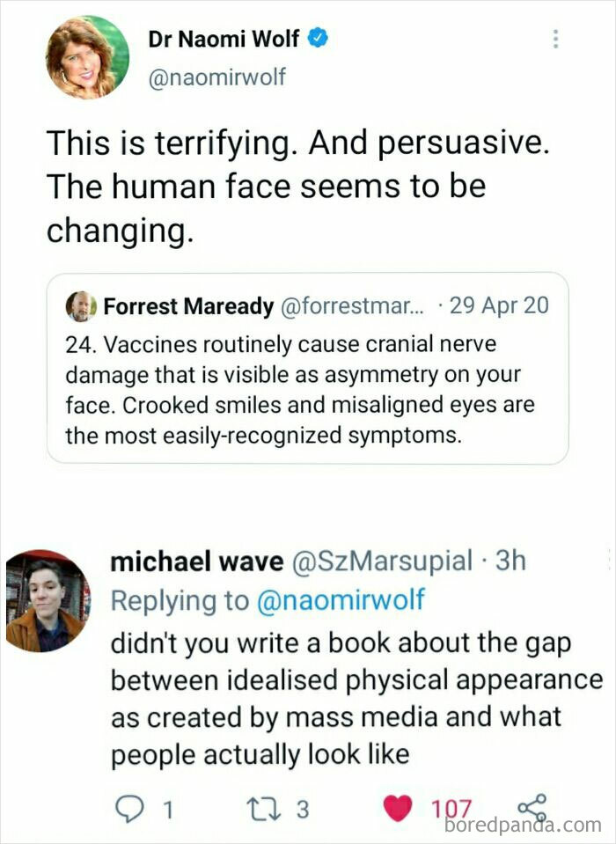View michael wave's profile photo
This screenshot has height=844, width=616.
[48, 600]
